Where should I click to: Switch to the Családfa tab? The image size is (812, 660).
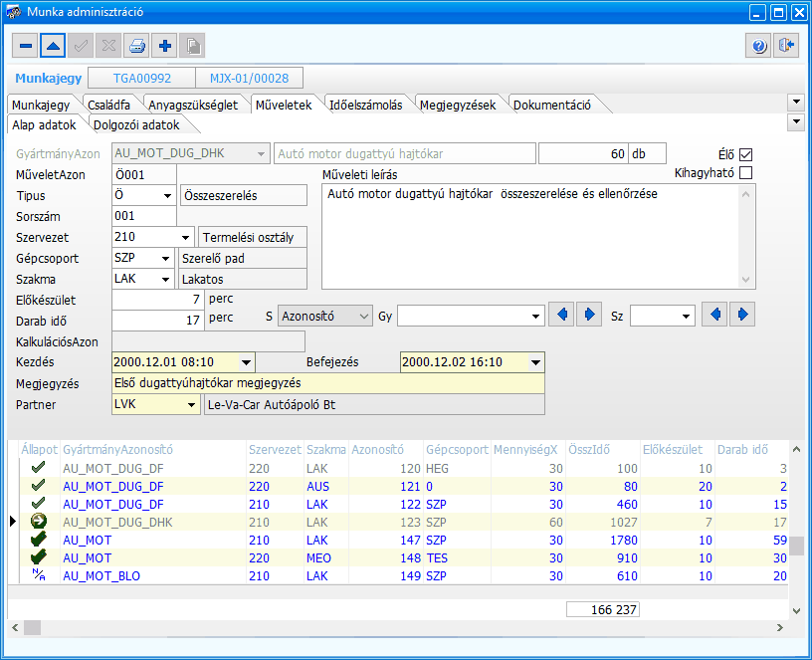pyautogui.click(x=108, y=106)
